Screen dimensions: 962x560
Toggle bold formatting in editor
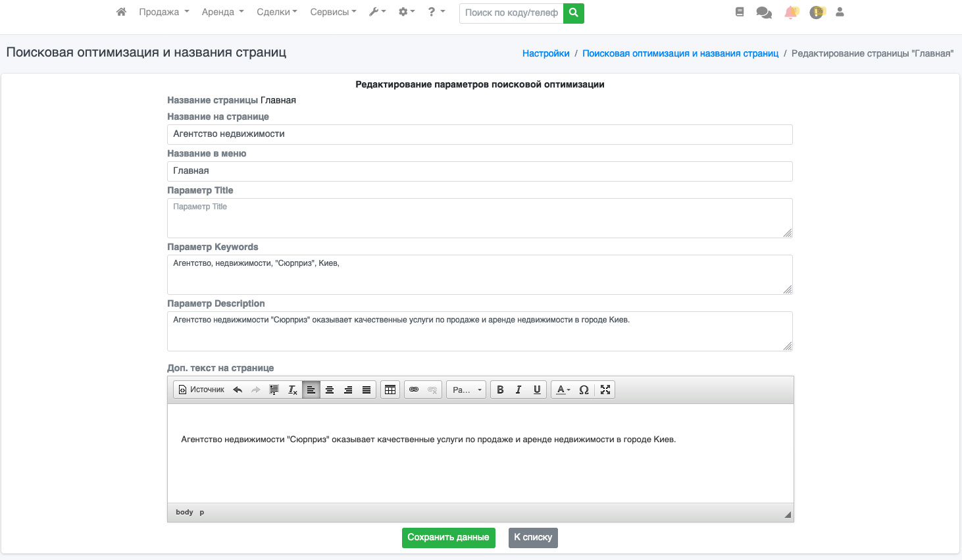coord(500,390)
